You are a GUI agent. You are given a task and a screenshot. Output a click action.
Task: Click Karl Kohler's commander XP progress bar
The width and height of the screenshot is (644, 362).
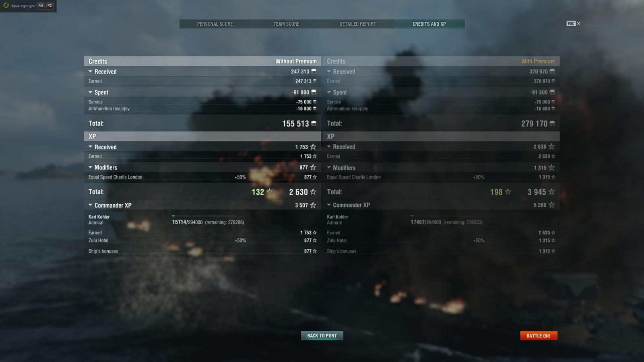tap(204, 216)
